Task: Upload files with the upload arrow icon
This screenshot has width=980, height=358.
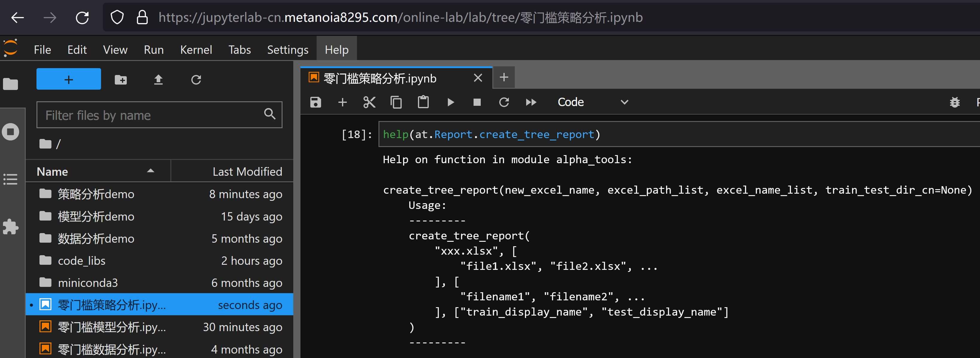Action: click(158, 79)
